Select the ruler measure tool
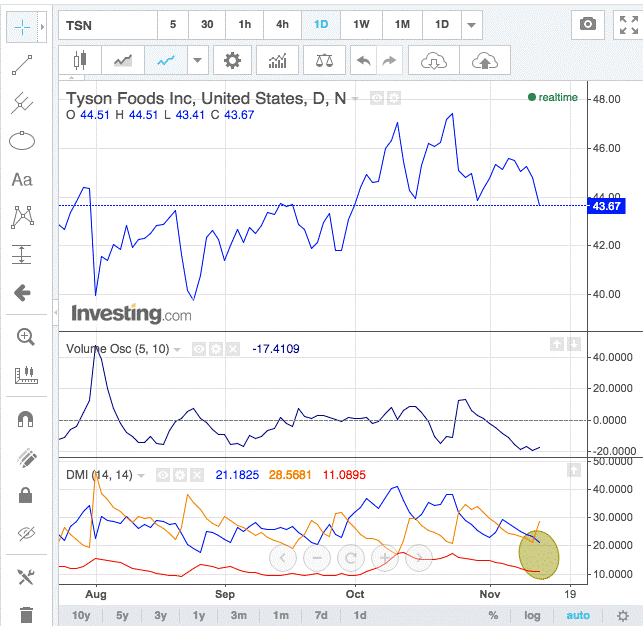The height and width of the screenshot is (626, 643). [x=26, y=375]
